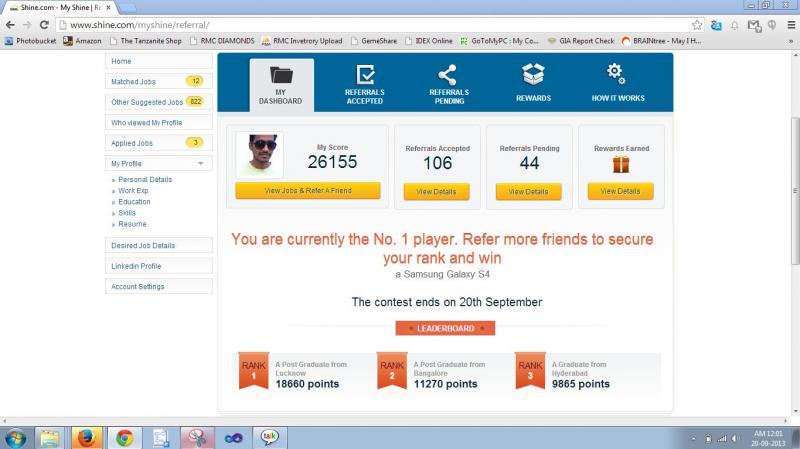Screen dimensions: 800x449
Task: Show hidden system tray icons
Action: coord(694,438)
